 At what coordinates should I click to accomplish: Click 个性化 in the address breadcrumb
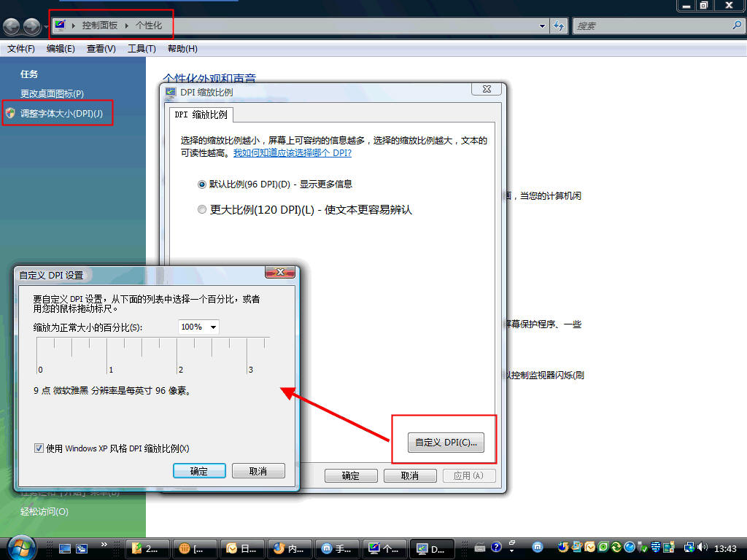pos(149,26)
